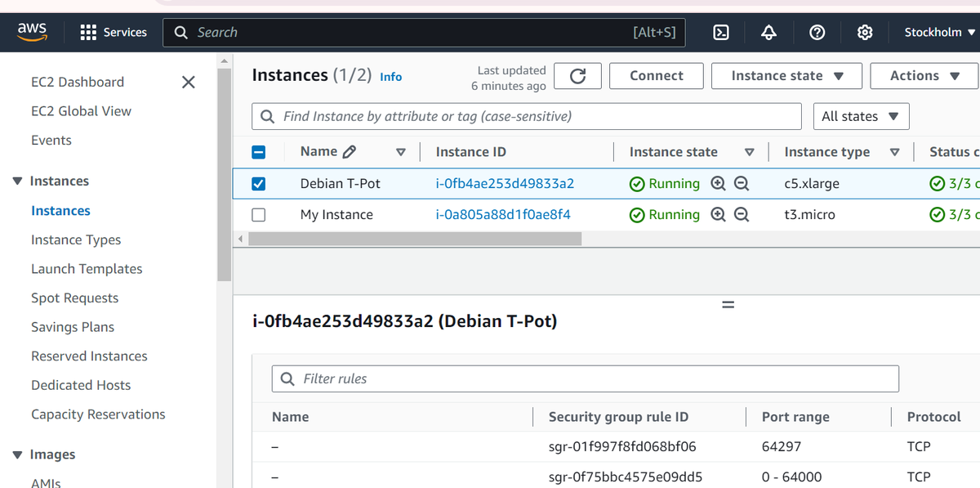Select Instances in the sidebar
This screenshot has width=980, height=488.
pos(60,211)
